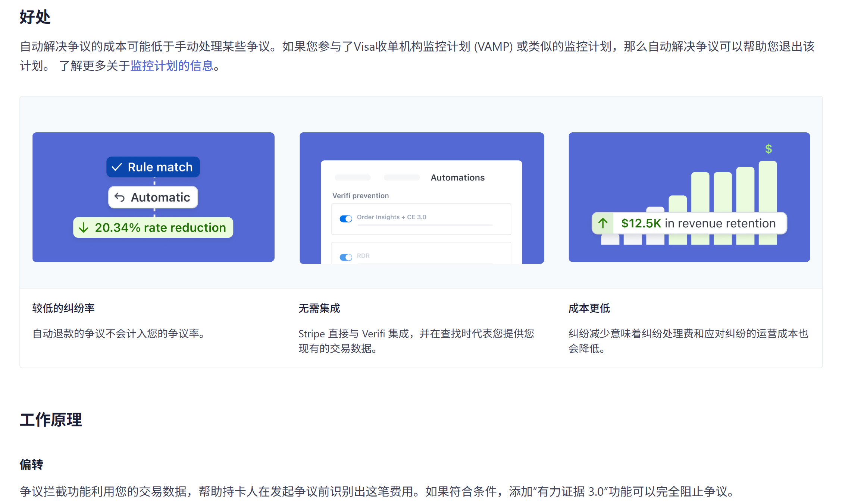The height and width of the screenshot is (504, 864).
Task: Click the 好处 section heading
Action: point(35,17)
